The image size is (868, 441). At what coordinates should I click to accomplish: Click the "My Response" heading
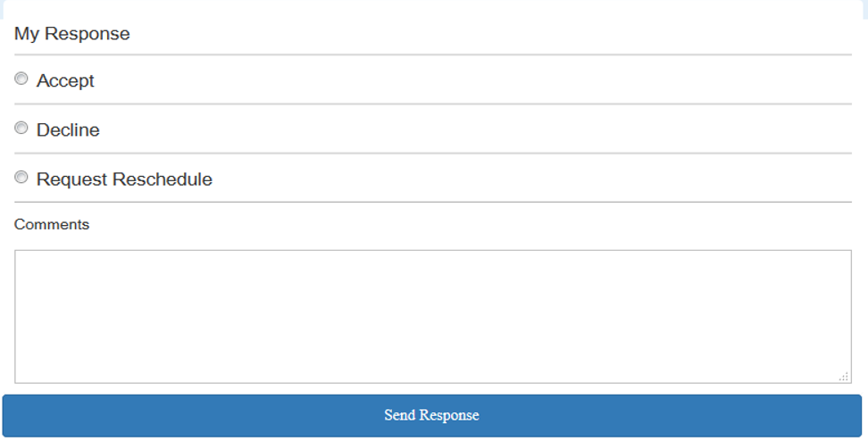coord(72,34)
